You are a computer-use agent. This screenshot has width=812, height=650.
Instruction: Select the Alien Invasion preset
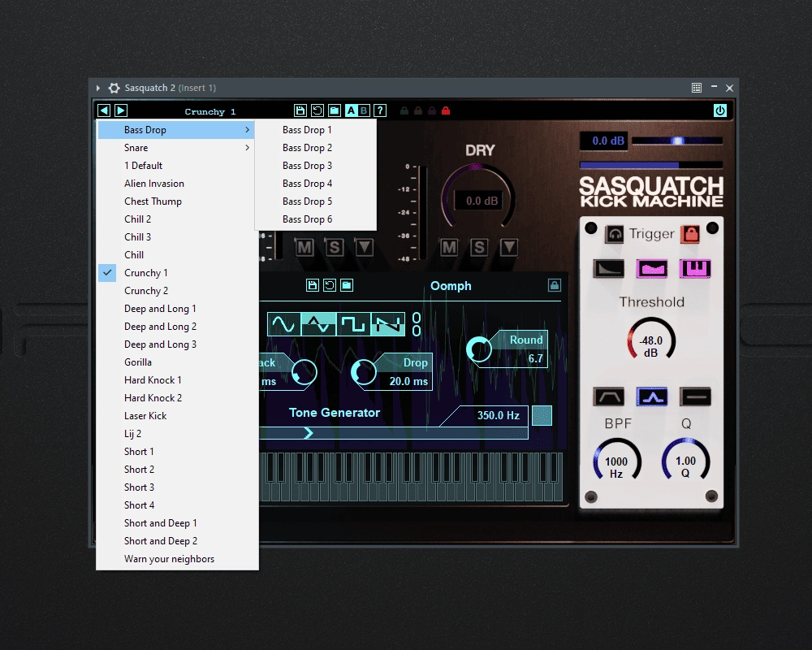click(x=177, y=184)
